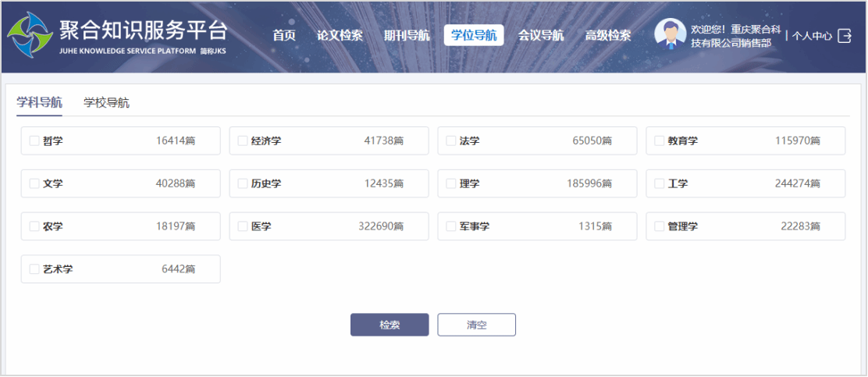Tick the 经济学 checkbox

243,141
